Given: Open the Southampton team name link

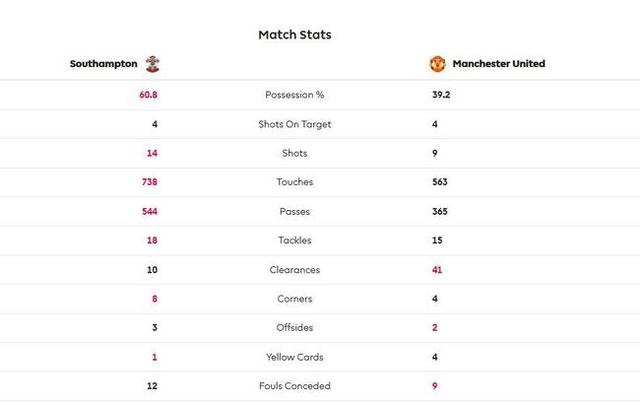Looking at the screenshot, I should [x=104, y=64].
